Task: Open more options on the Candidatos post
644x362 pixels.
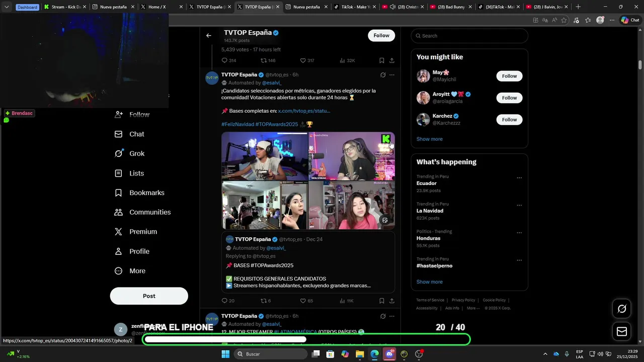Action: pos(392,75)
